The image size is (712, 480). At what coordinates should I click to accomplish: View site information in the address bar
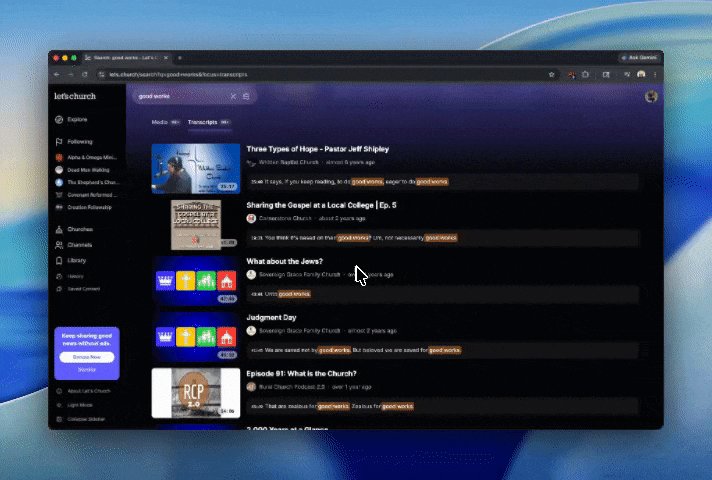tap(101, 74)
